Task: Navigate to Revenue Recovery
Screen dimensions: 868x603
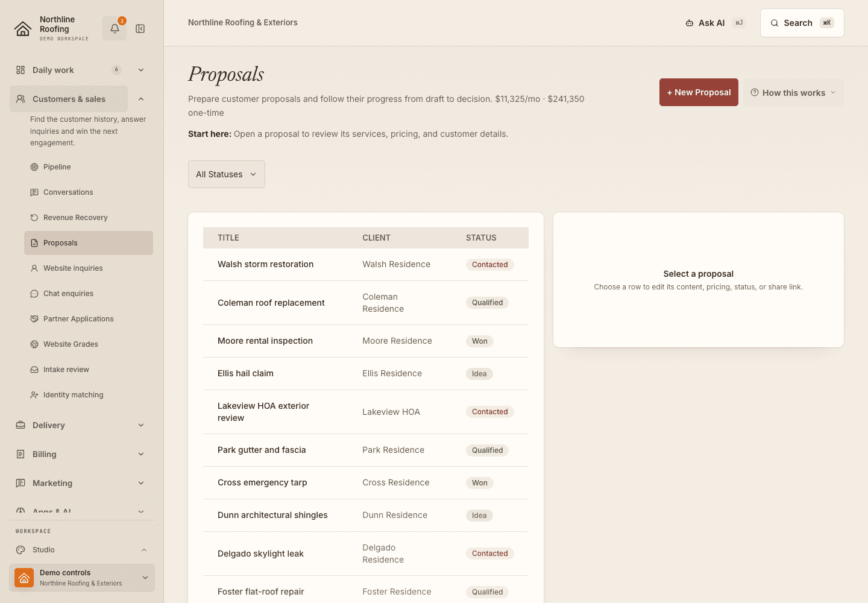Action: [x=89, y=218]
